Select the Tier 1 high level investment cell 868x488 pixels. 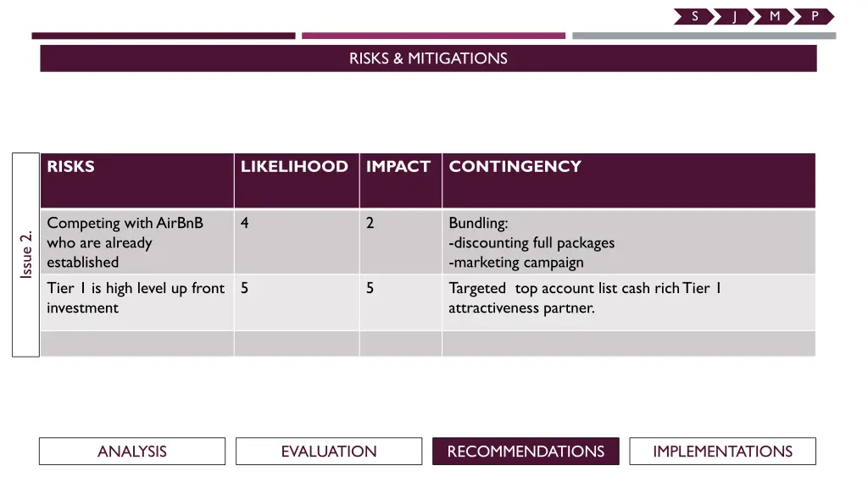(x=137, y=302)
